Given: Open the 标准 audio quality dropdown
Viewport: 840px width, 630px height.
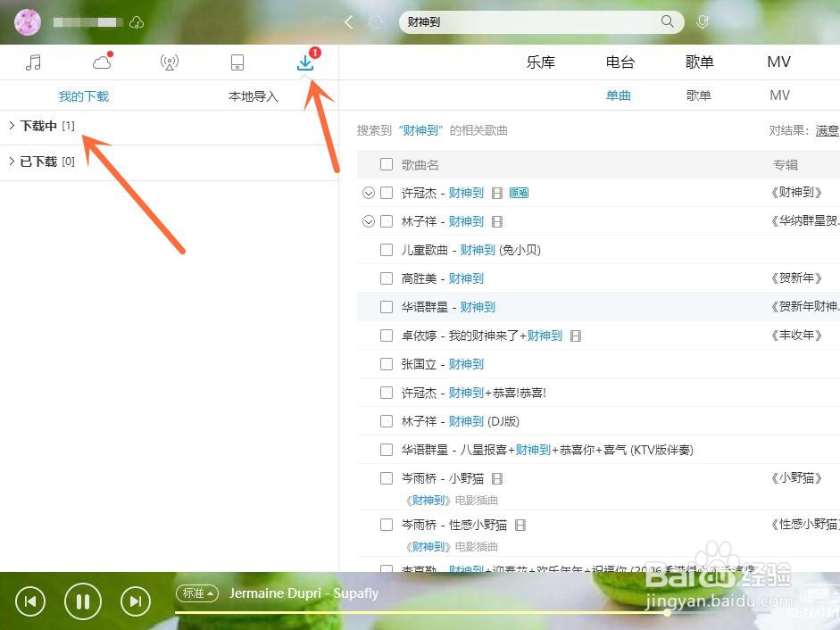Looking at the screenshot, I should coord(196,593).
